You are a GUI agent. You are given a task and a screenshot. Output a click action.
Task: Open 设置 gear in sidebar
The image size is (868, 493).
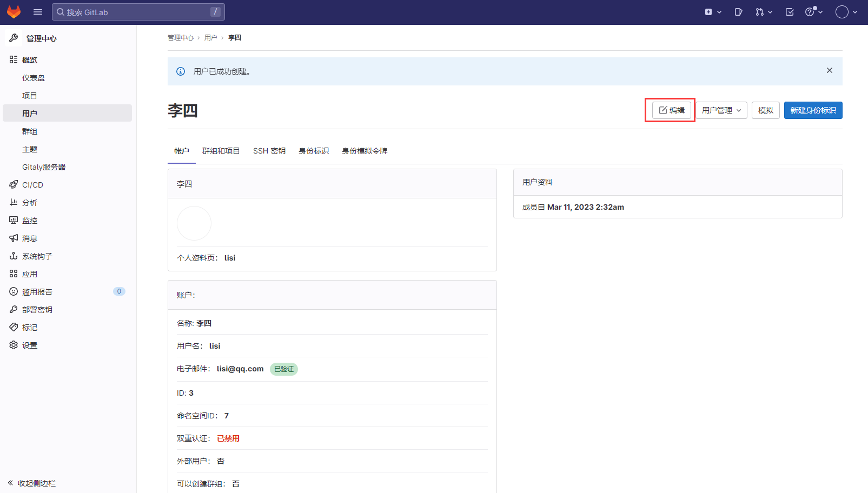(30, 345)
